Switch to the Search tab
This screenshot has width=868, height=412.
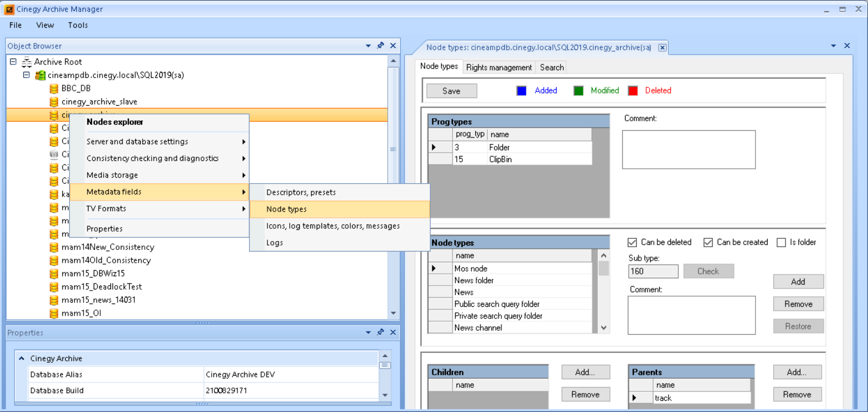coord(552,67)
